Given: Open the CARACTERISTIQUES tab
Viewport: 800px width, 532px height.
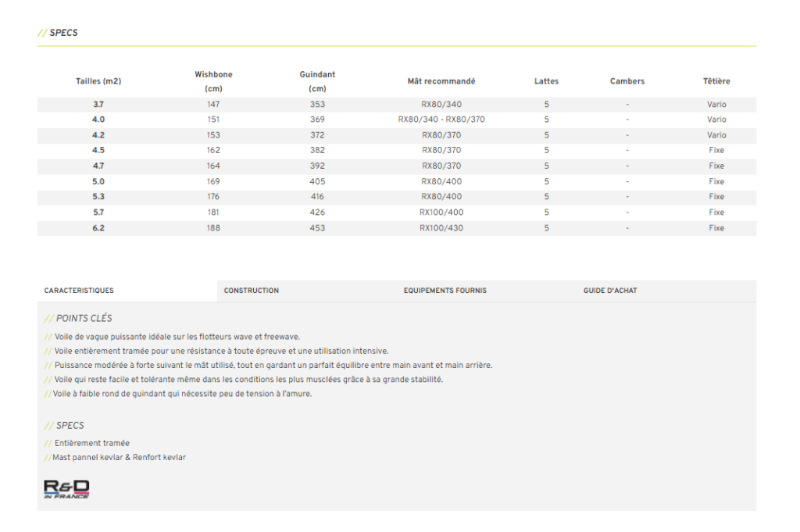Looking at the screenshot, I should (127, 291).
